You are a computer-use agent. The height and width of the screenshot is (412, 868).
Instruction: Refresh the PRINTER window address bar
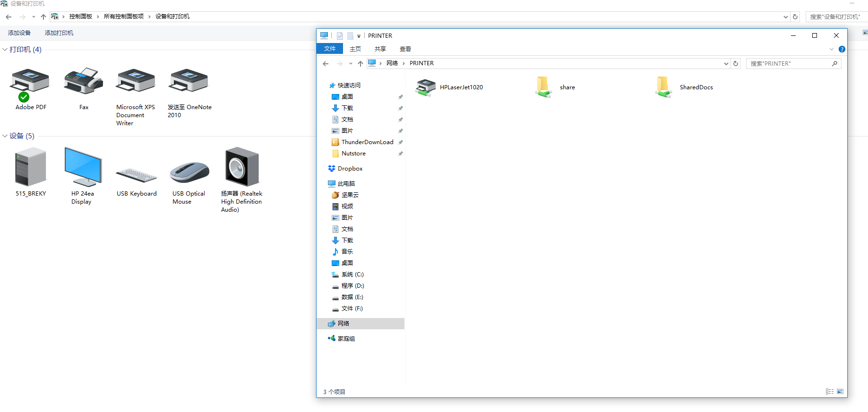pyautogui.click(x=736, y=64)
